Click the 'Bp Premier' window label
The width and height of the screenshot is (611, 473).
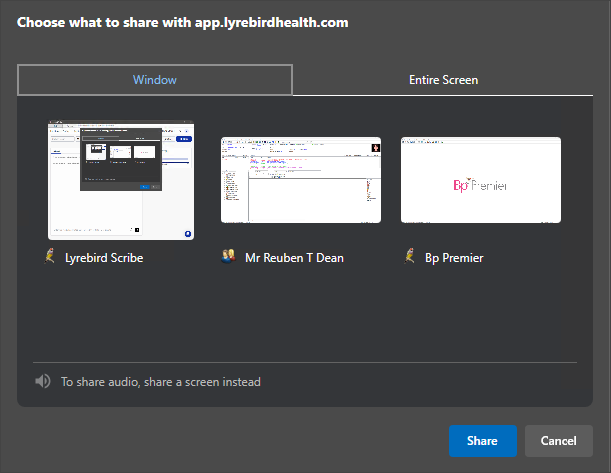[454, 258]
